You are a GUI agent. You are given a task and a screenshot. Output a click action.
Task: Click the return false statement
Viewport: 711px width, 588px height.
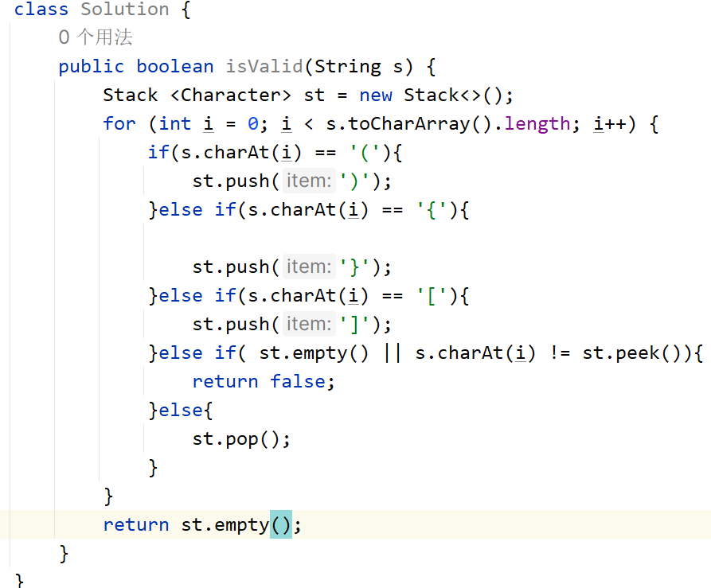click(x=264, y=382)
